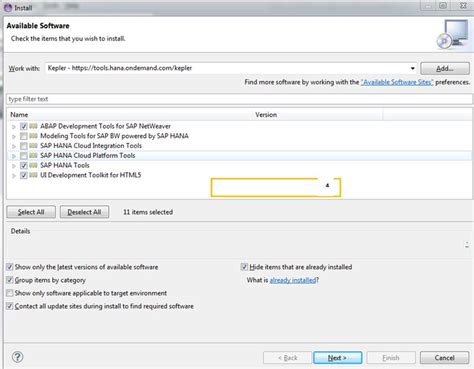Check SAP HANA Cloud Integration Tools checkbox
Image resolution: width=474 pixels, height=369 pixels.
pyautogui.click(x=24, y=146)
